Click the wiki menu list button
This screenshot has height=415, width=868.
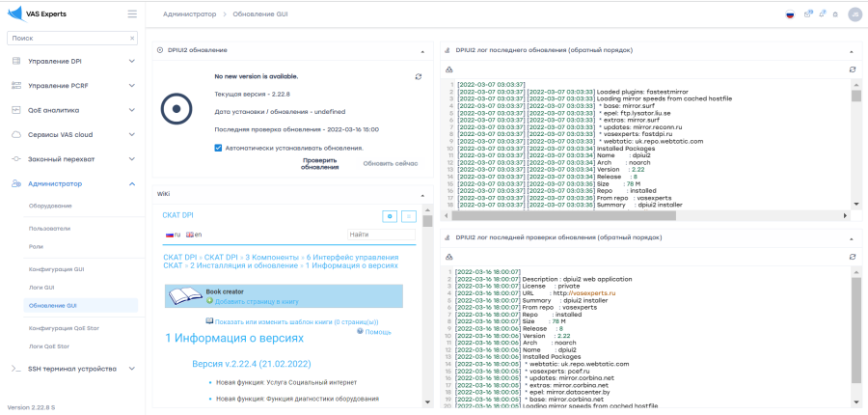tap(409, 216)
